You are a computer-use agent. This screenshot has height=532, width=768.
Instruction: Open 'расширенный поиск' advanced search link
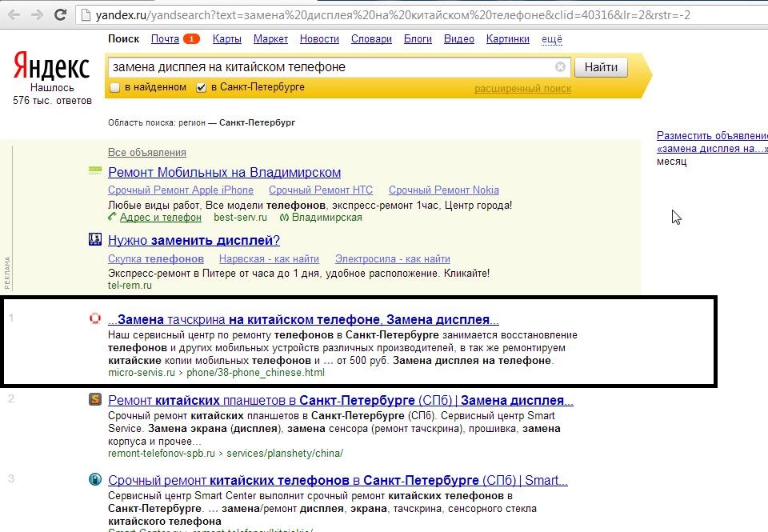coord(522,89)
